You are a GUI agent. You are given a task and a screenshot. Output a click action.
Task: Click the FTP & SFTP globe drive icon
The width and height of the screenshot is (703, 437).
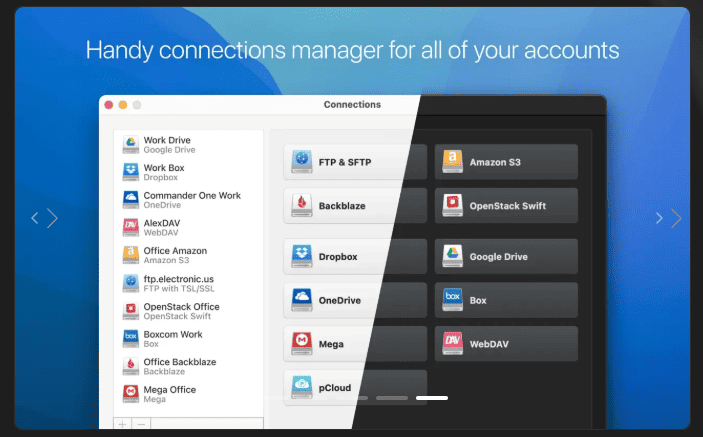coord(301,162)
